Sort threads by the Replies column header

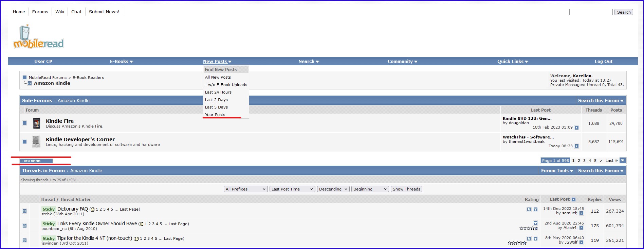pos(595,200)
